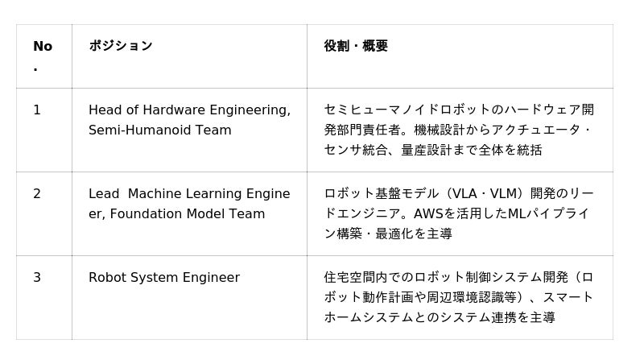Click ン構築・最適化を主導 line
This screenshot has height=364, width=644.
coord(388,234)
